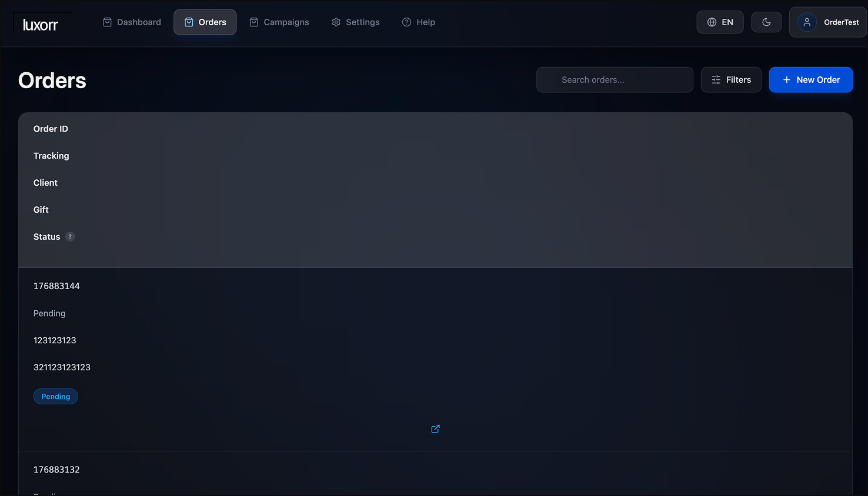Select order ID 176883132
The image size is (868, 496).
click(56, 470)
